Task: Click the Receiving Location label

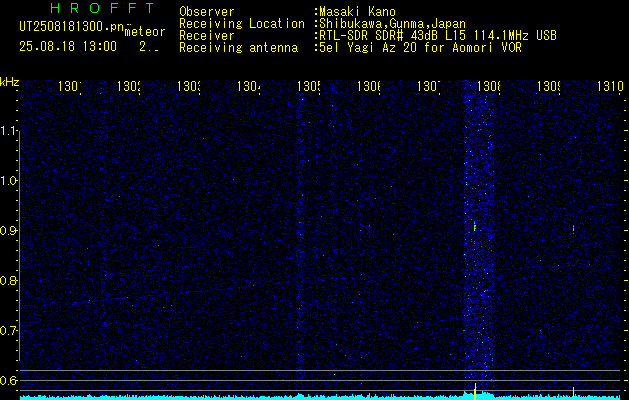Action: [x=242, y=24]
